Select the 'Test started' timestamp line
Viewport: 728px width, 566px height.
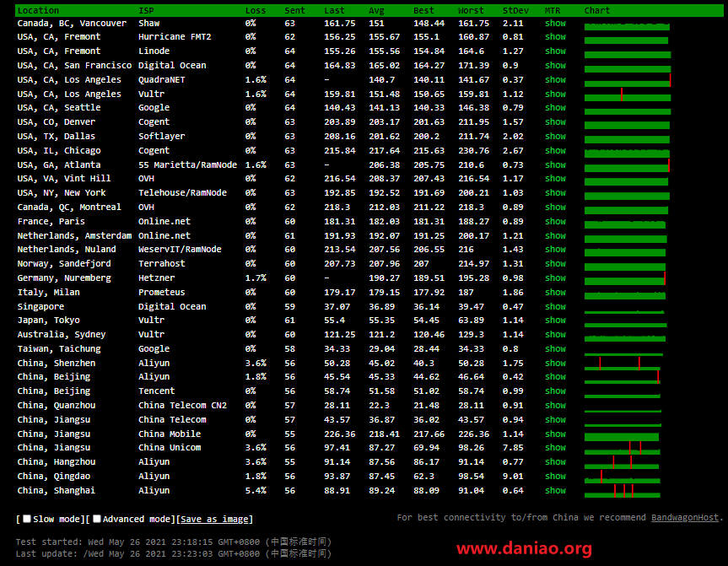(x=174, y=542)
